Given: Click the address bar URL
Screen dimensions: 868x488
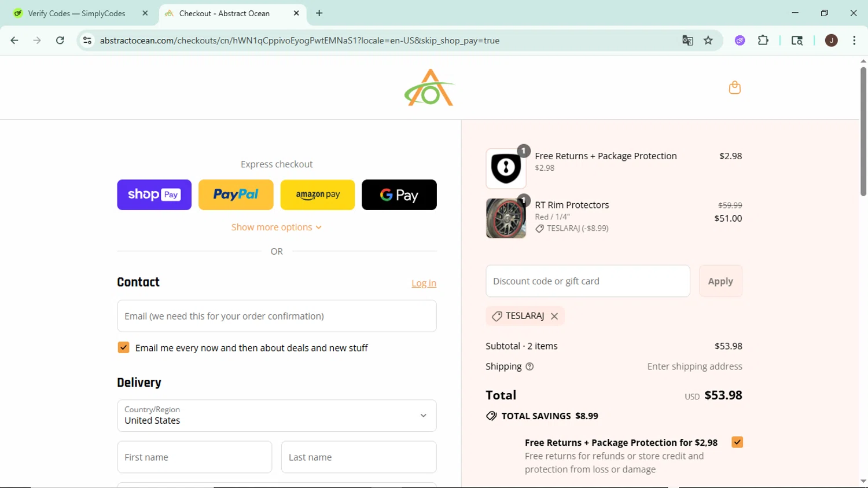Looking at the screenshot, I should point(300,41).
